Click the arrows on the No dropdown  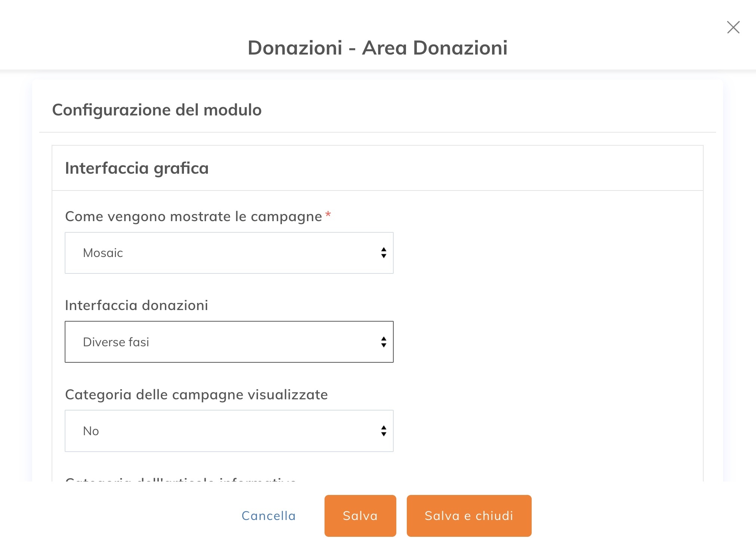384,431
